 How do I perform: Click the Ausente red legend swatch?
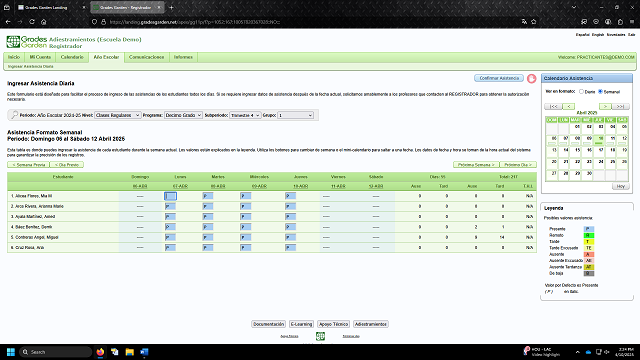589,254
